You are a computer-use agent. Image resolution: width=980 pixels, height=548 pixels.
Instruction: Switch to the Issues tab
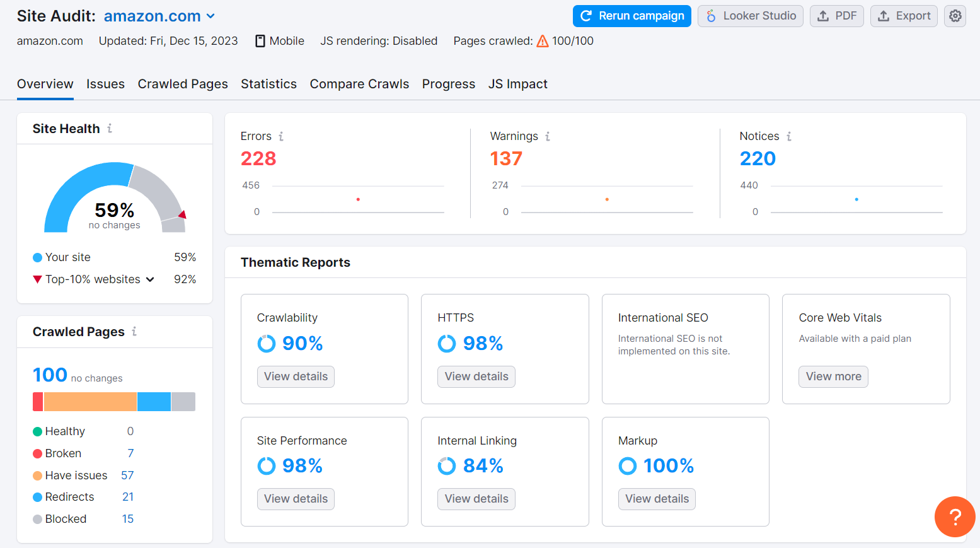(105, 84)
